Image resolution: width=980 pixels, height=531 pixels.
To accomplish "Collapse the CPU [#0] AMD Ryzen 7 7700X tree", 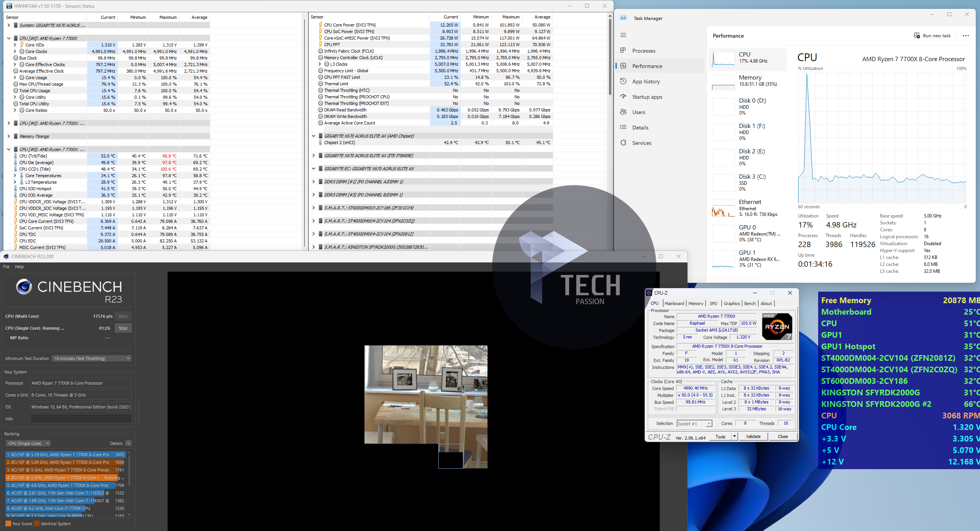I will point(8,38).
